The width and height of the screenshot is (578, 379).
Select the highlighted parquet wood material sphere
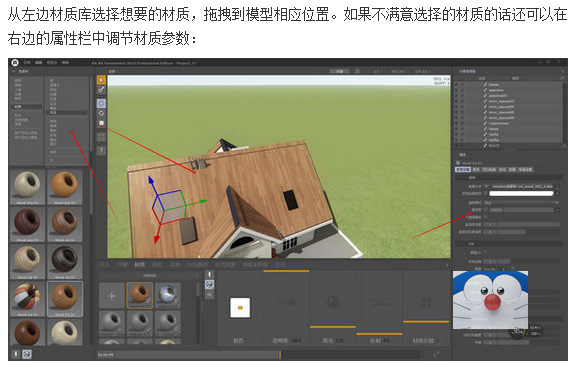pos(65,299)
